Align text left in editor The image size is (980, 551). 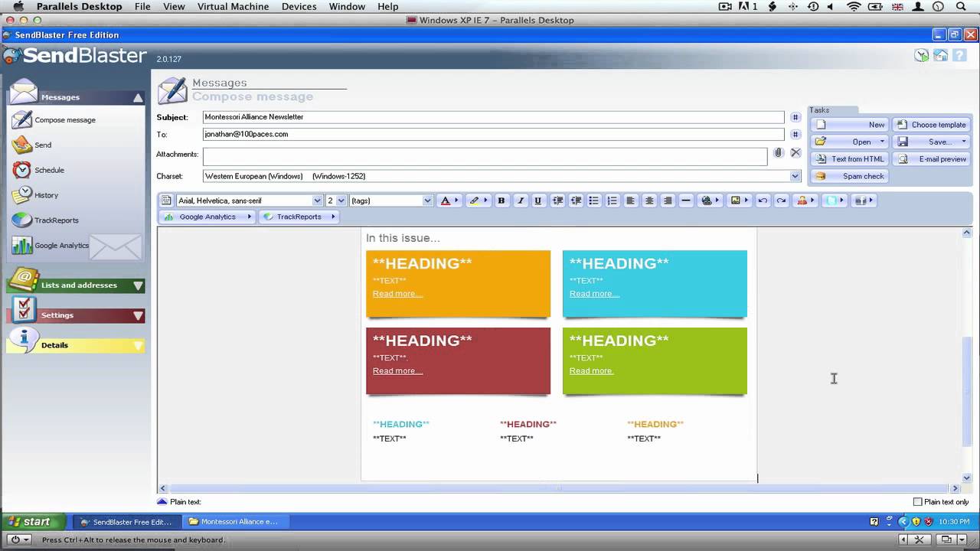click(630, 201)
